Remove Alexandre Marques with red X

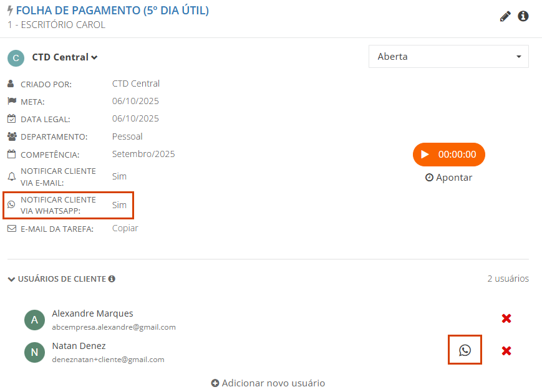point(506,318)
